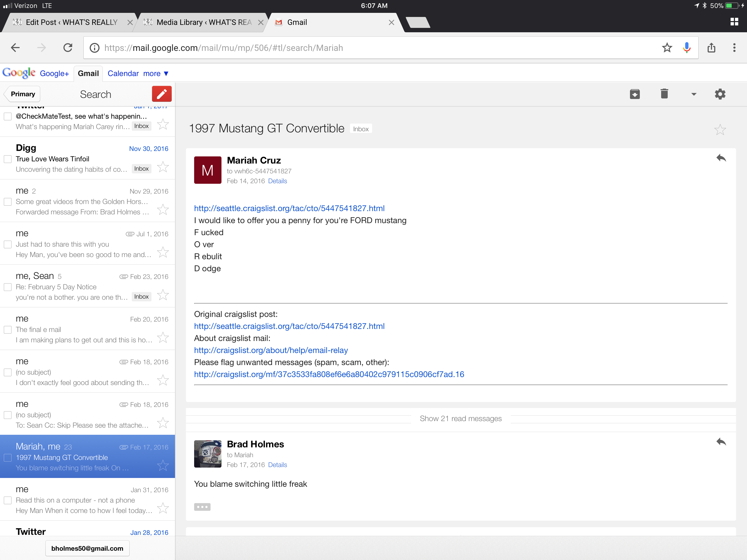The width and height of the screenshot is (747, 560).
Task: Open the tab switcher grid
Action: [734, 22]
